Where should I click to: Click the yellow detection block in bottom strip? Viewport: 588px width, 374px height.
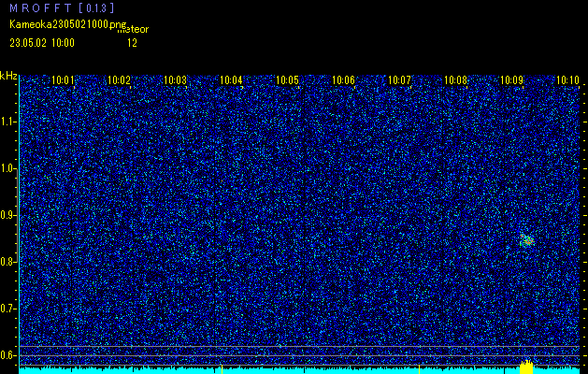(x=526, y=367)
